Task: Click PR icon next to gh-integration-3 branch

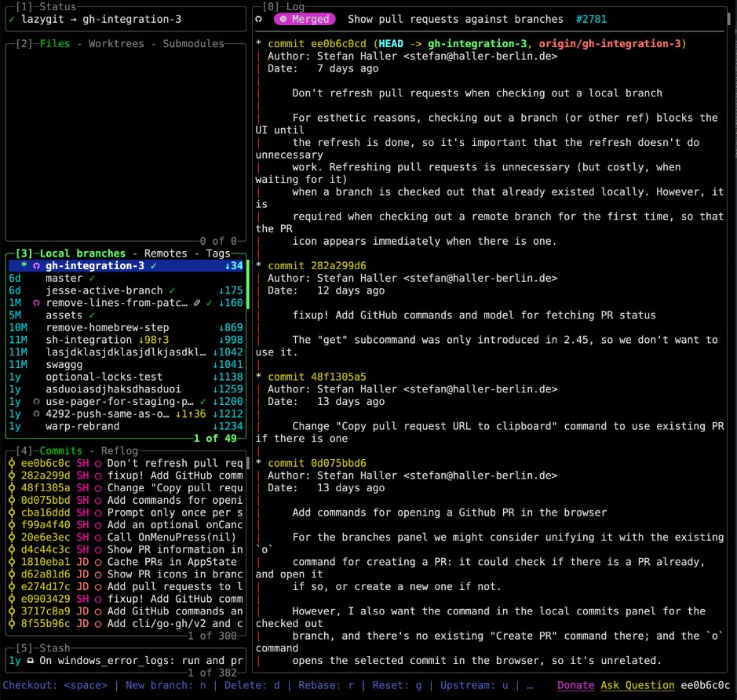Action: pos(36,266)
